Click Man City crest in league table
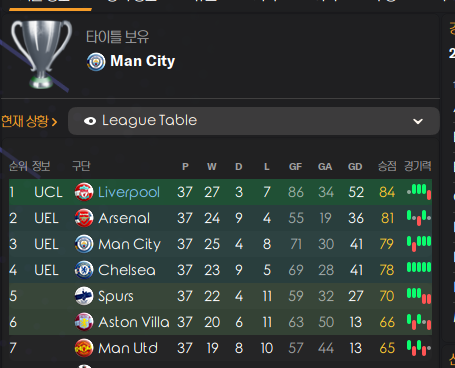 (x=84, y=244)
